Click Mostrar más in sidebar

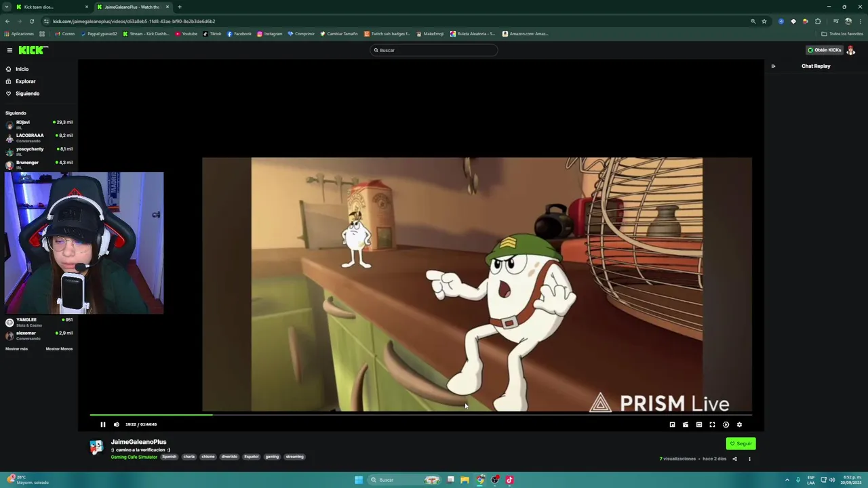[16, 349]
